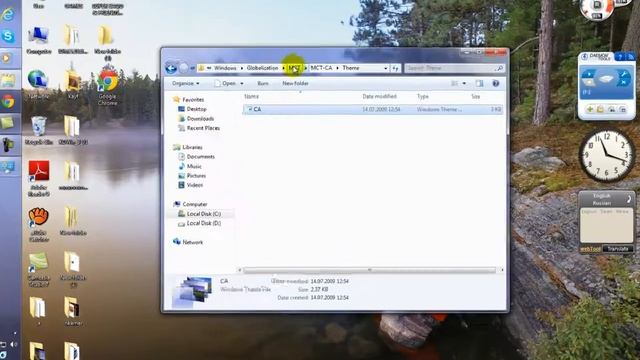Open the Network desktop icon
Image resolution: width=640 pixels, height=360 pixels.
(x=38, y=84)
